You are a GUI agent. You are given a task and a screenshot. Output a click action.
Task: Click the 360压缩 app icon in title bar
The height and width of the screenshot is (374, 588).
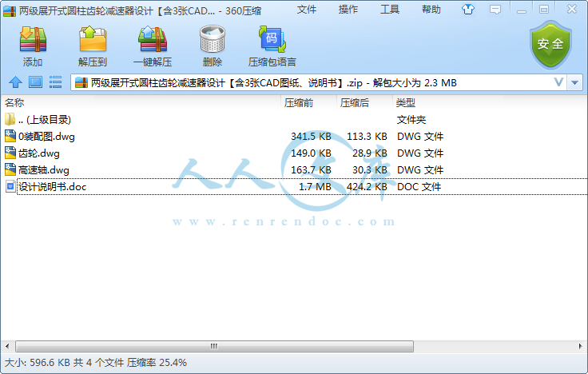point(10,11)
